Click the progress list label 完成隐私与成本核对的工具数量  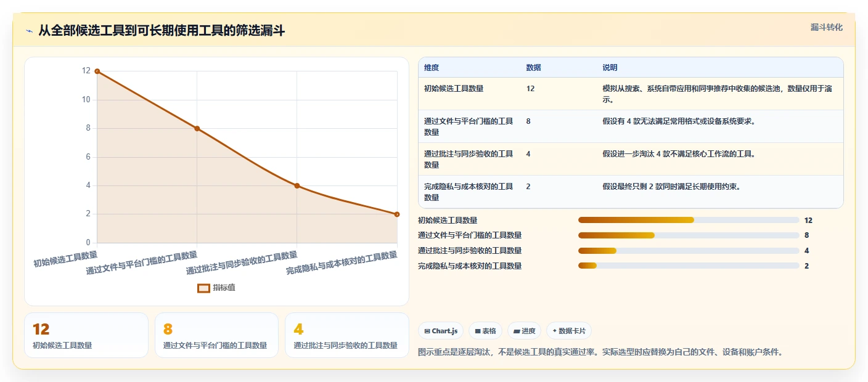pyautogui.click(x=470, y=266)
